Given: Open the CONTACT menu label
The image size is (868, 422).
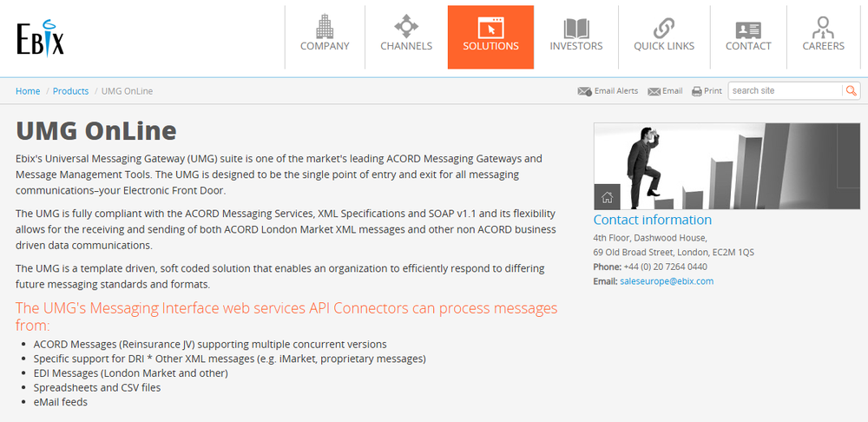Looking at the screenshot, I should (x=748, y=46).
